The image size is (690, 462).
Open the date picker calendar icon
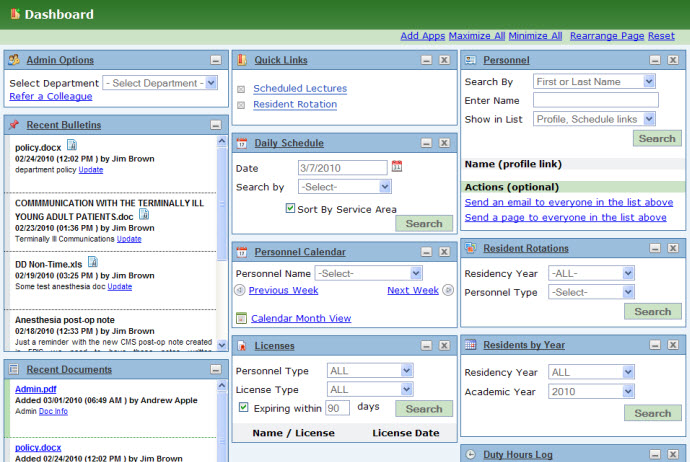[x=397, y=166]
